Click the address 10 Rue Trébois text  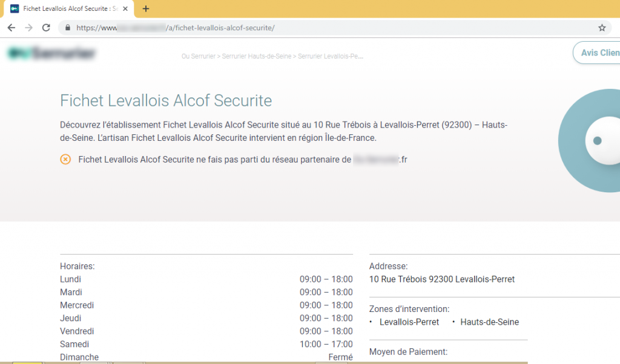point(442,279)
